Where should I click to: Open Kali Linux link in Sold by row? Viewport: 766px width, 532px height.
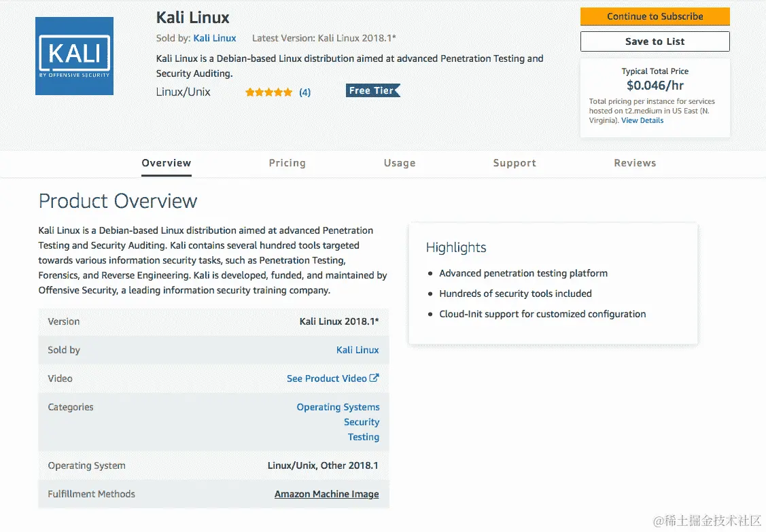(357, 350)
